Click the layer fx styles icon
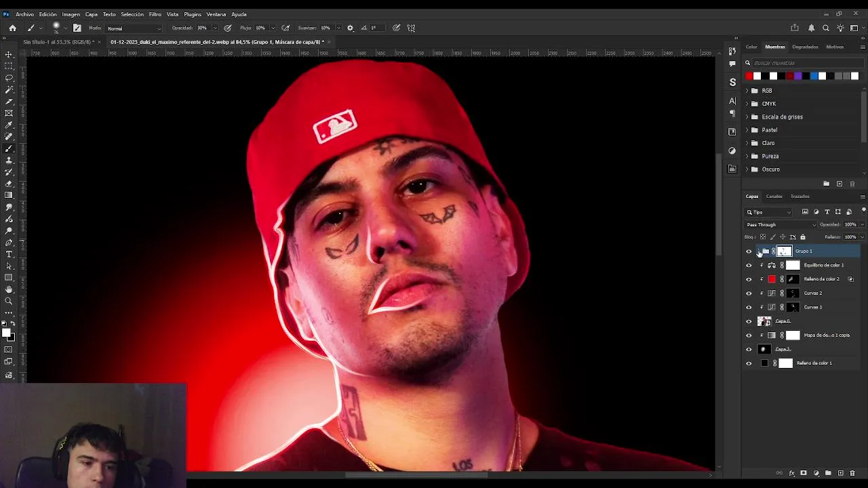Image resolution: width=868 pixels, height=488 pixels. coord(791,473)
